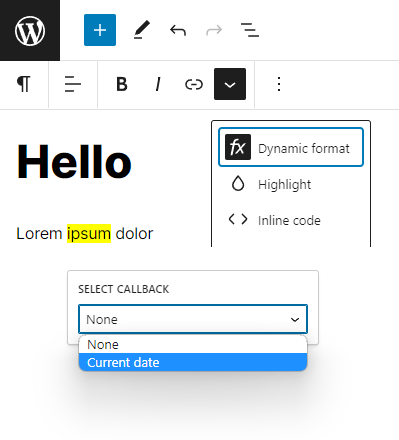Click the SELECT CALLBACK label

click(123, 289)
